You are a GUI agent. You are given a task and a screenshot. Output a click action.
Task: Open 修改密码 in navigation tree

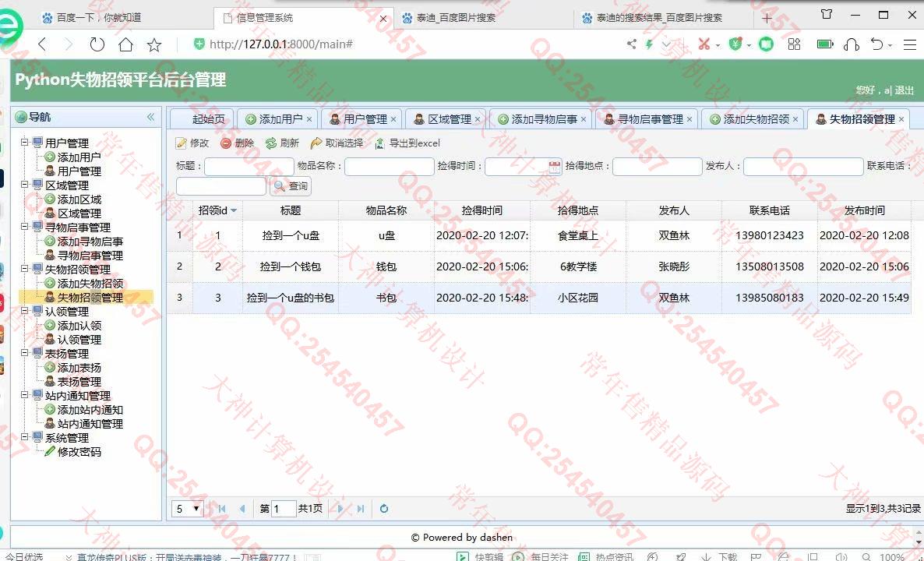pos(79,452)
